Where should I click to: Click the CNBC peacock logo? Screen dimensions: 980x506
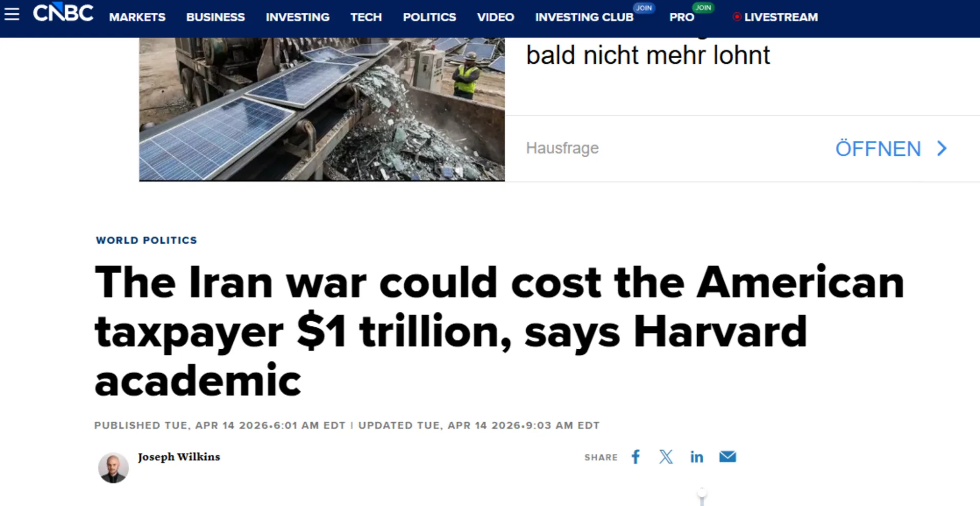(x=63, y=13)
